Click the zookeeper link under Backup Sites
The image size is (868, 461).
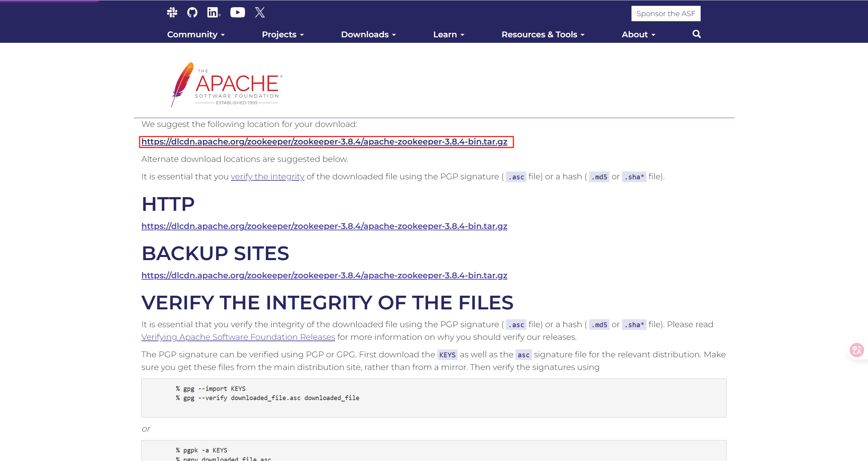[x=324, y=276]
